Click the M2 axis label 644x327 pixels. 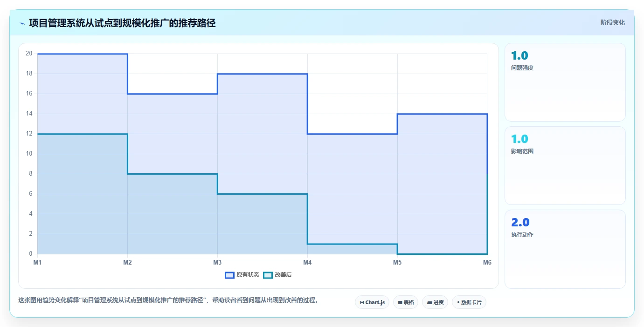click(x=127, y=262)
